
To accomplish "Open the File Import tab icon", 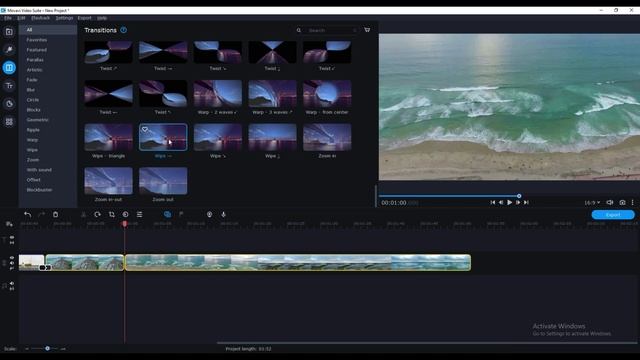I will point(9,32).
